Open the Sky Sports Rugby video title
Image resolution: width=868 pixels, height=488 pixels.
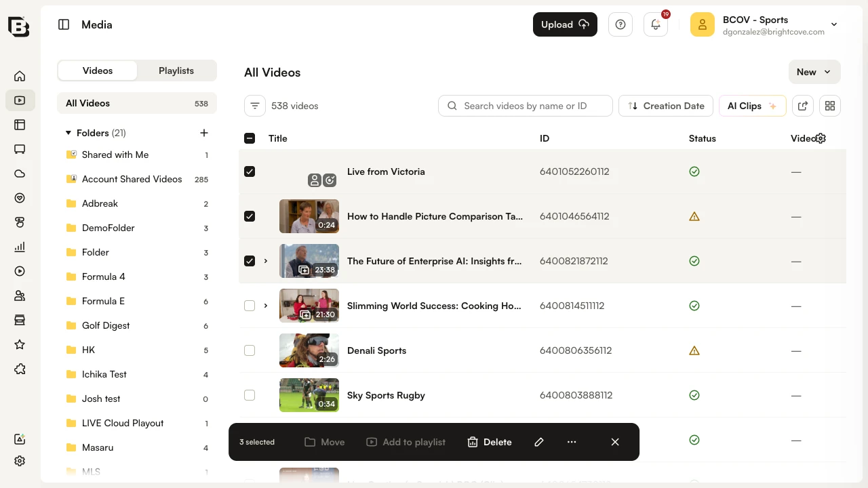point(386,395)
